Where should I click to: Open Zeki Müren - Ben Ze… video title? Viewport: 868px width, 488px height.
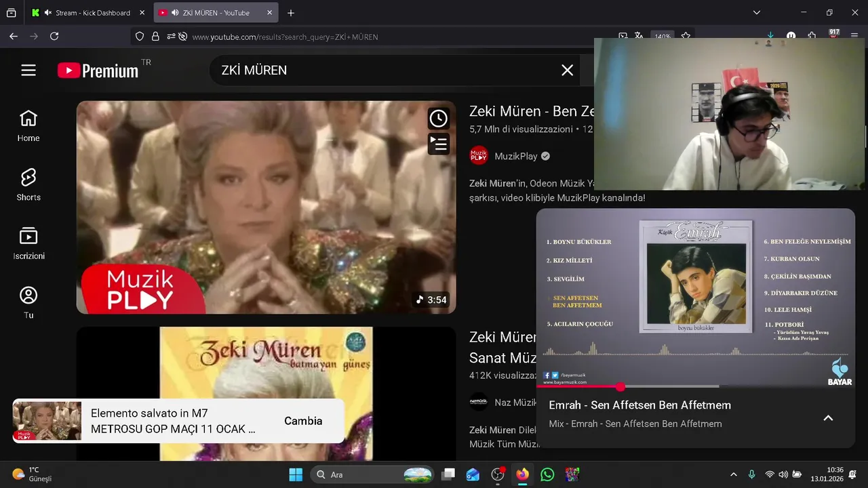click(532, 111)
